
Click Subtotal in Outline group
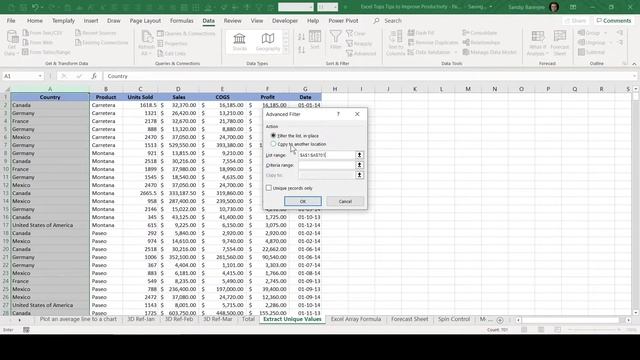591,52
